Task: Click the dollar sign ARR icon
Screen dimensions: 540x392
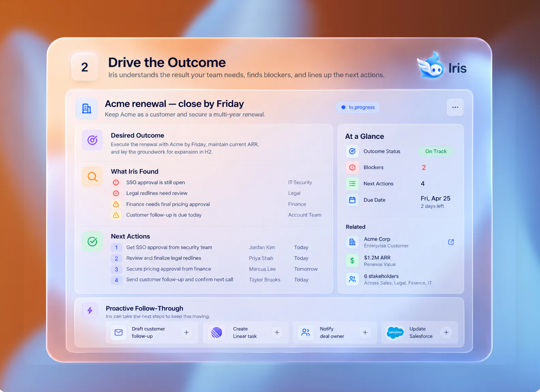Action: (352, 261)
